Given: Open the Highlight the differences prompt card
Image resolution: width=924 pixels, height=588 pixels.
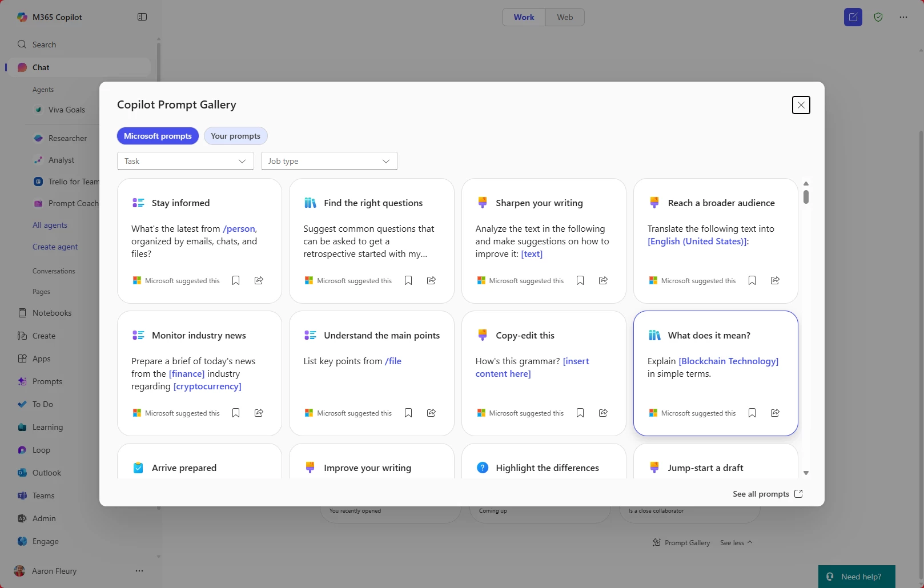Looking at the screenshot, I should (544, 461).
